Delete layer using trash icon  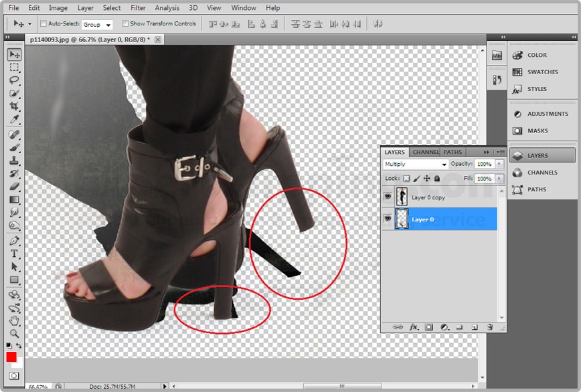pos(490,327)
